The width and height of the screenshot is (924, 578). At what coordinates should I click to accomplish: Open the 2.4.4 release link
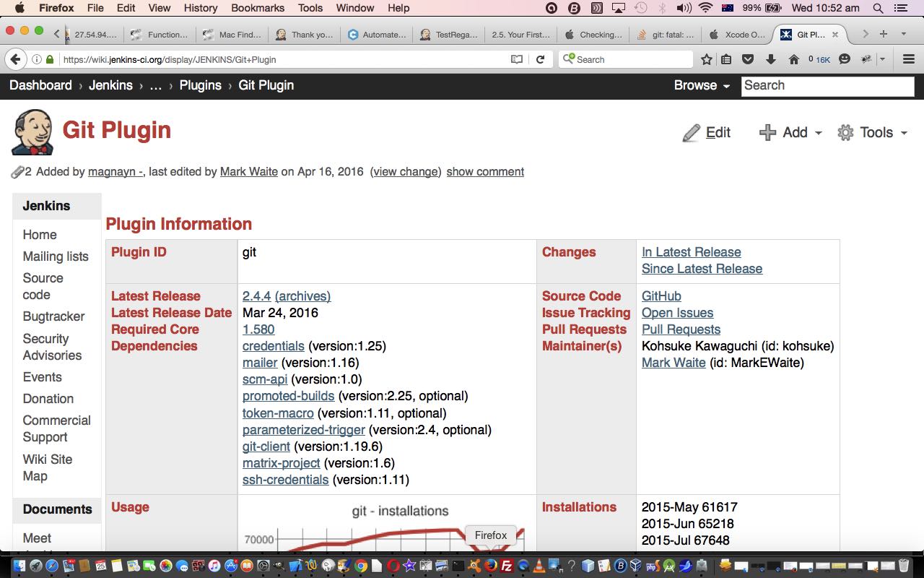click(256, 296)
